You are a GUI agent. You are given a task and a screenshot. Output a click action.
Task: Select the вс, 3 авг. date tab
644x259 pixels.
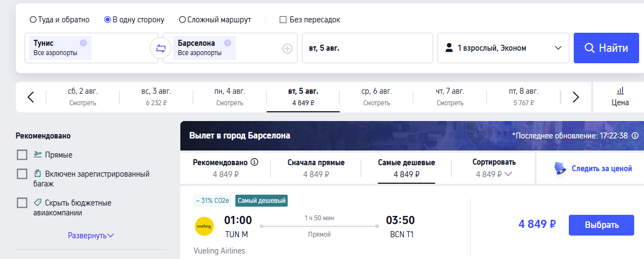tap(156, 97)
